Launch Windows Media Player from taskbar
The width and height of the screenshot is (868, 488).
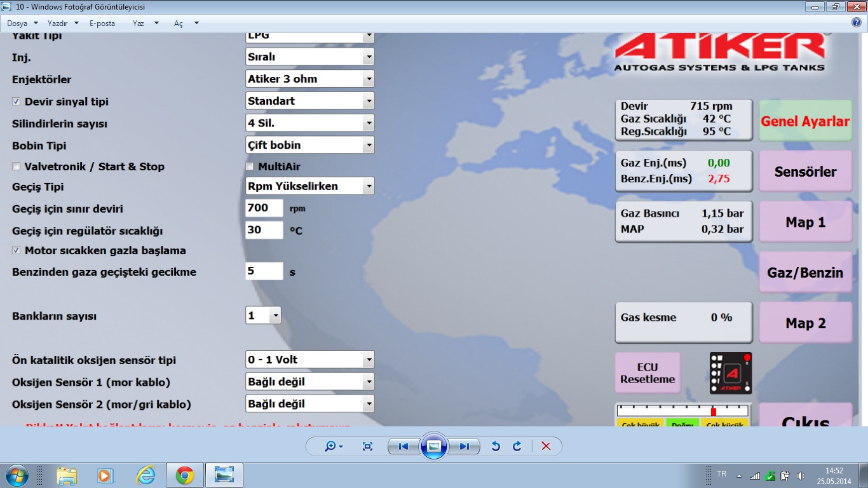105,475
